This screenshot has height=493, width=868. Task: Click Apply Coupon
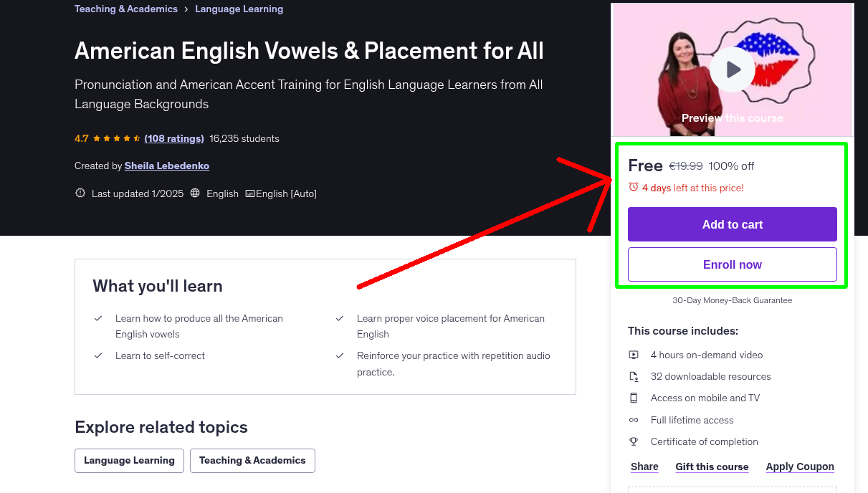(800, 466)
